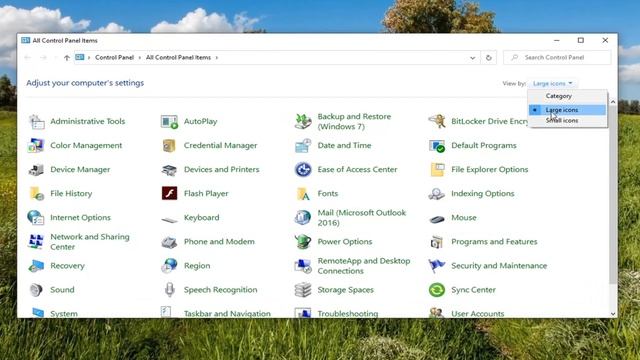
Task: Open the Recovery icon
Action: coord(36,266)
